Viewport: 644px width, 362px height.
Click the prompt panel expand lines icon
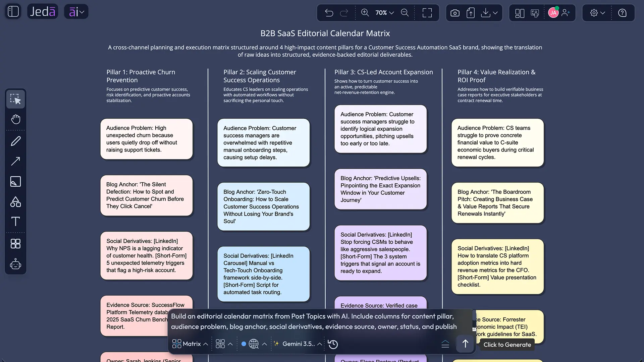tap(445, 344)
